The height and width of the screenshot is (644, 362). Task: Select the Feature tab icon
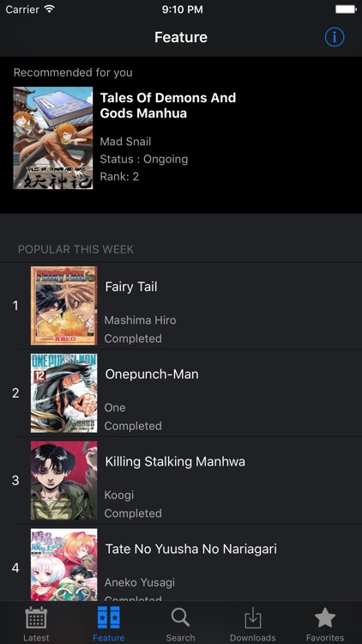(x=109, y=617)
